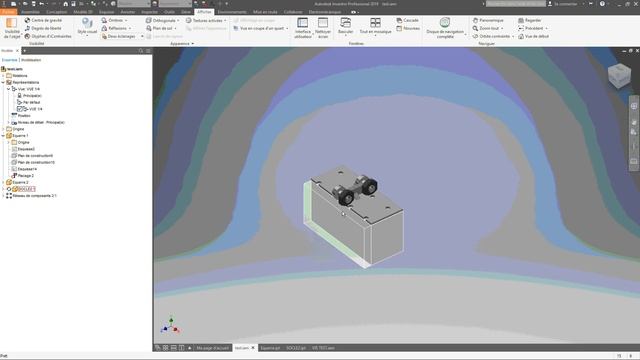Select the Zoom tout tool
Screen dimensions: 640x360
point(487,28)
